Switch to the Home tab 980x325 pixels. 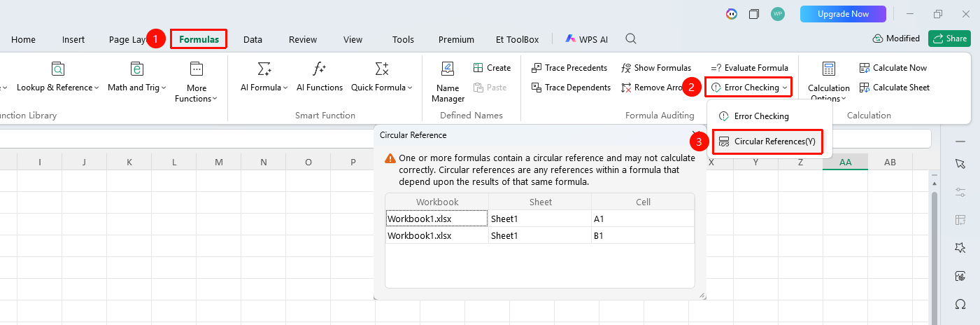point(23,39)
